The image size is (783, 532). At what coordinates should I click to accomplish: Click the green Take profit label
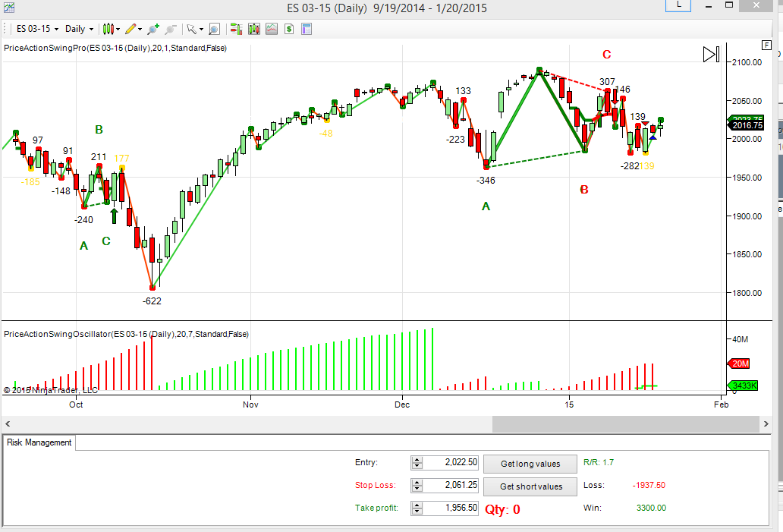click(376, 508)
